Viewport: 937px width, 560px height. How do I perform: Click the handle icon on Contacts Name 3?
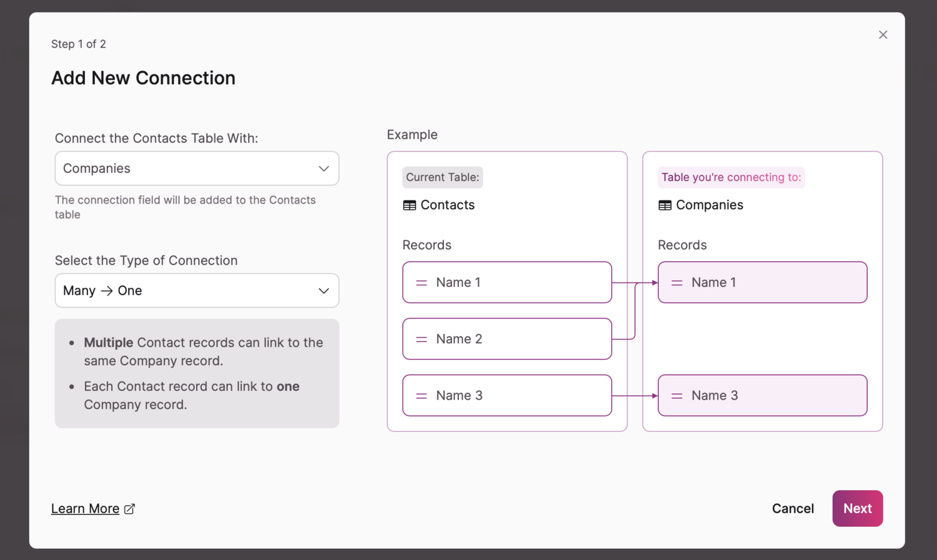coord(422,396)
